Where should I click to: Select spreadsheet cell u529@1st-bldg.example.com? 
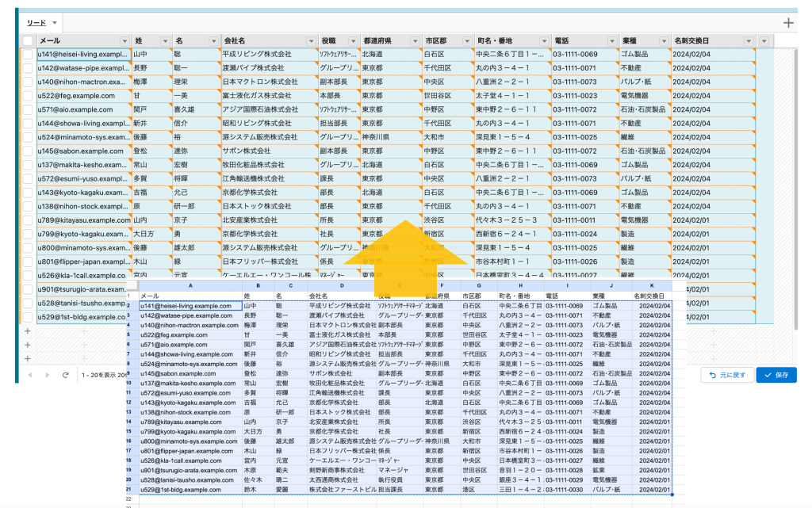tap(190, 490)
